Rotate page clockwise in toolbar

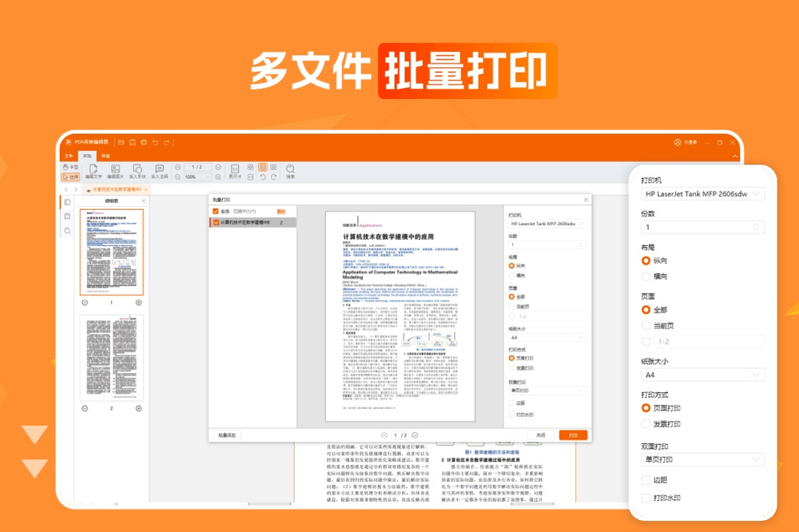coord(273,177)
